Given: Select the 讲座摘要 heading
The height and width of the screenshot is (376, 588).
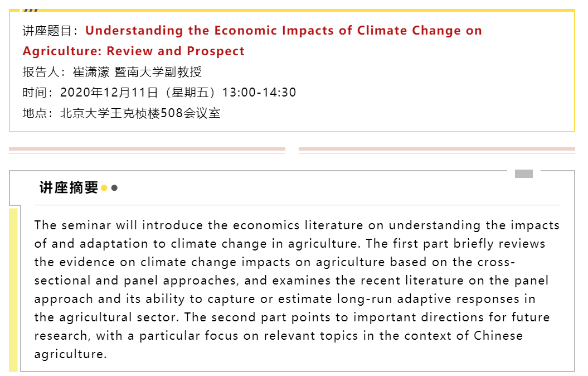Looking at the screenshot, I should (x=69, y=187).
